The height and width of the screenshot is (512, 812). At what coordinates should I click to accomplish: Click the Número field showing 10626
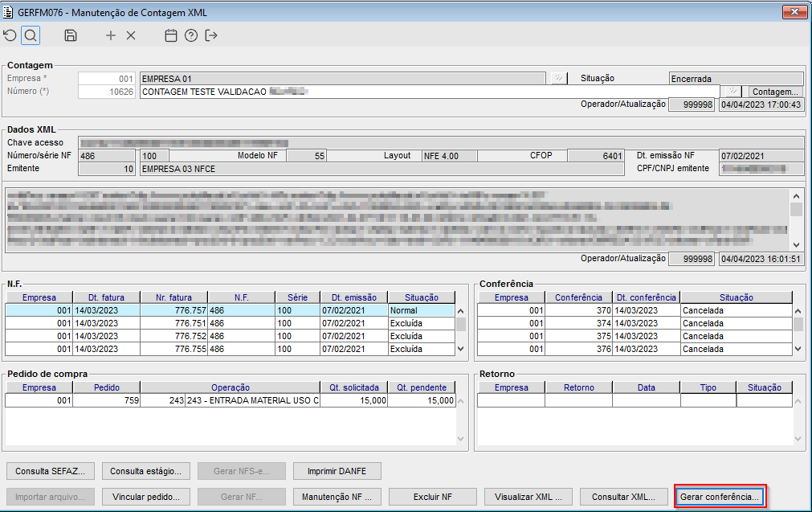point(107,91)
